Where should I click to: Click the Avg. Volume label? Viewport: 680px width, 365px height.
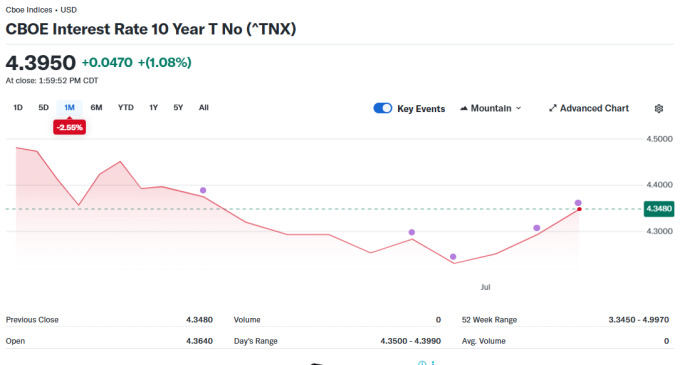point(484,341)
